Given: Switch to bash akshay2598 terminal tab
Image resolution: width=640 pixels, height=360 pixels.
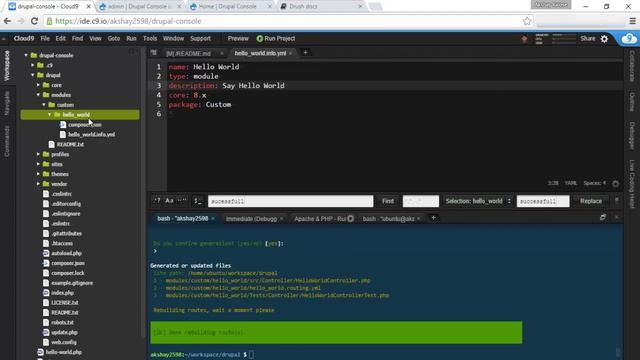Looking at the screenshot, I should (x=182, y=219).
